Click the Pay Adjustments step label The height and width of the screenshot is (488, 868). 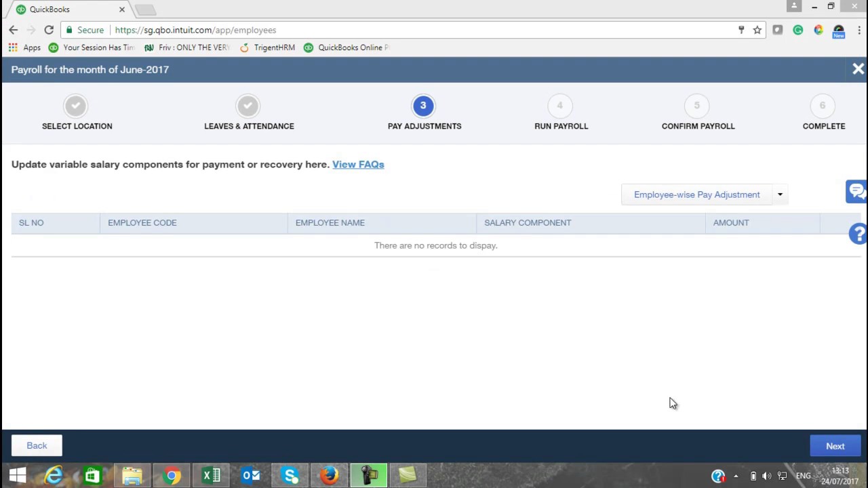tap(425, 126)
